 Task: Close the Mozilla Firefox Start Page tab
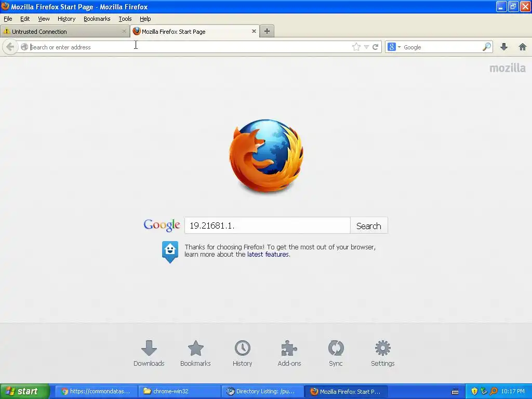[254, 31]
